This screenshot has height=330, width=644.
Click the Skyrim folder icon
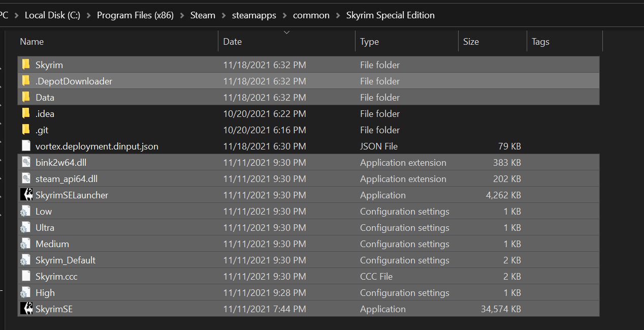pos(26,65)
